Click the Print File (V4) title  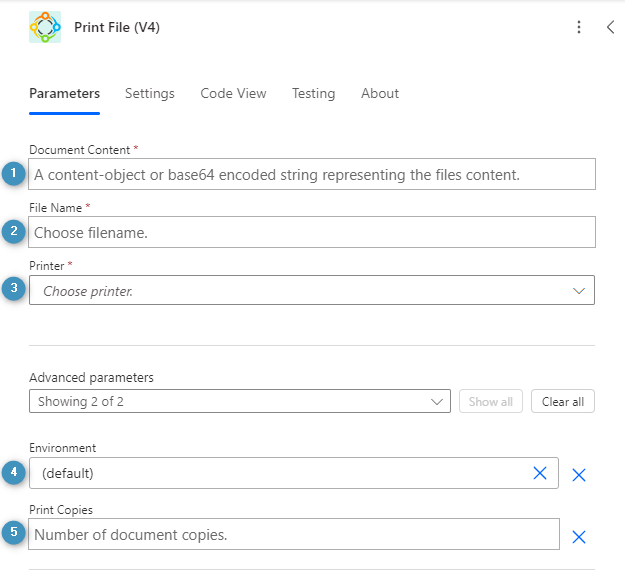(x=117, y=27)
